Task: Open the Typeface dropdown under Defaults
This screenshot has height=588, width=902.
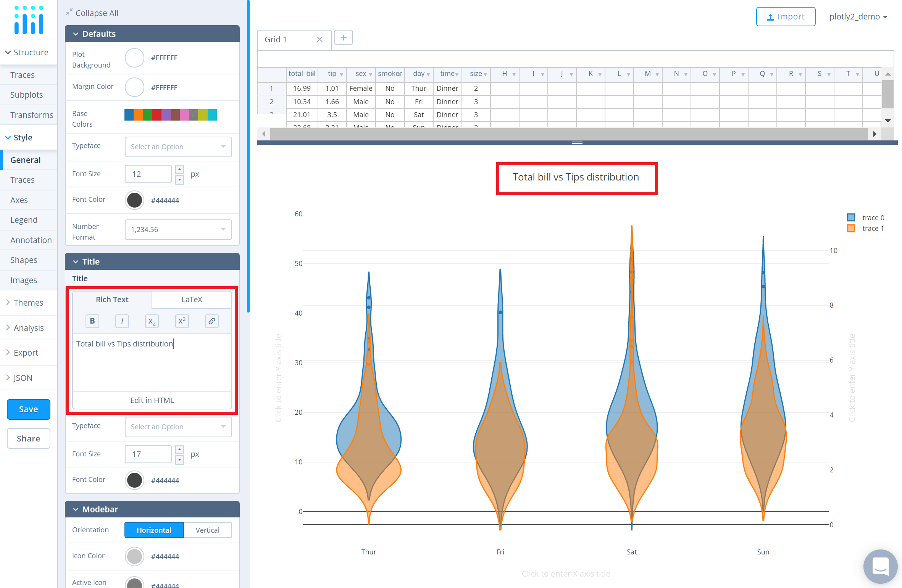Action: [x=178, y=147]
